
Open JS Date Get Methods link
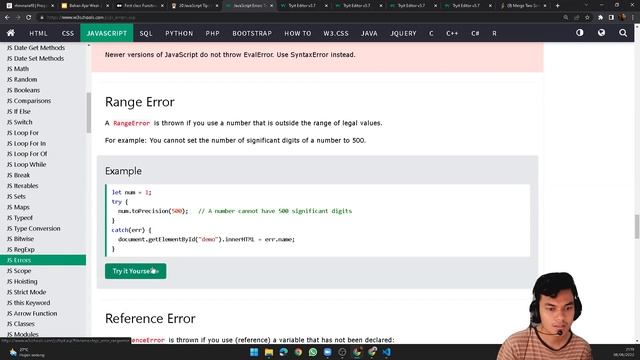[36, 48]
